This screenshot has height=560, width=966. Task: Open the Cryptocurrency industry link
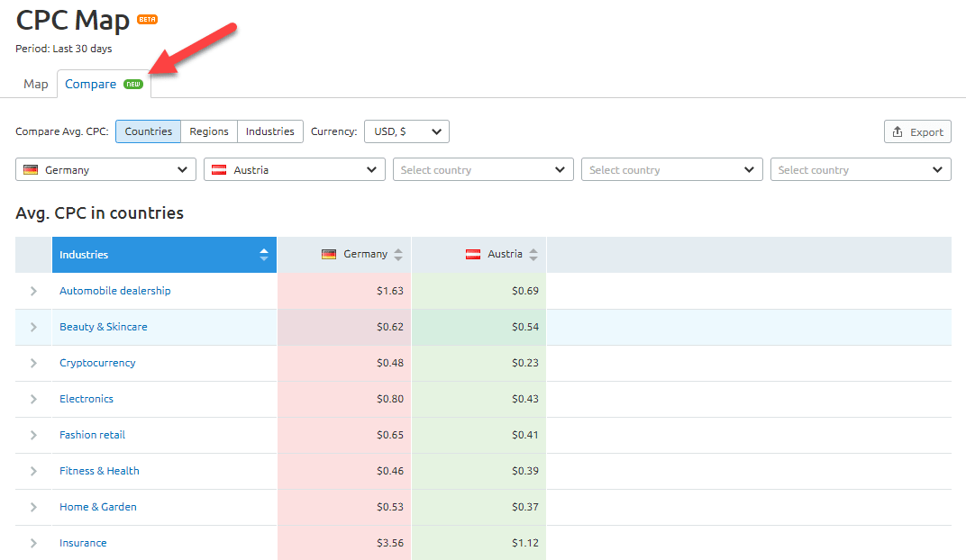click(x=97, y=363)
